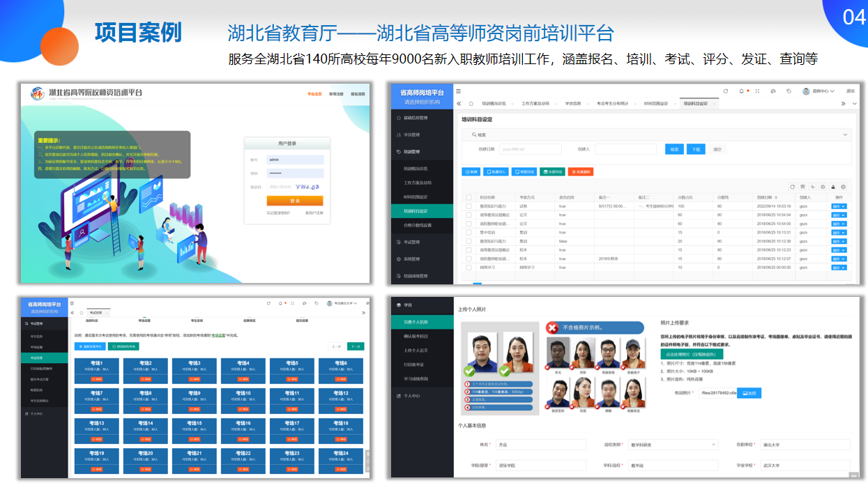Check the row checkbox for 集中培训
The height and width of the screenshot is (490, 868).
pos(469,232)
